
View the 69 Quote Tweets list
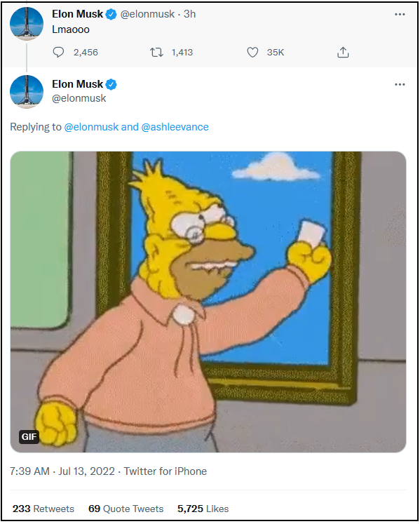[126, 509]
